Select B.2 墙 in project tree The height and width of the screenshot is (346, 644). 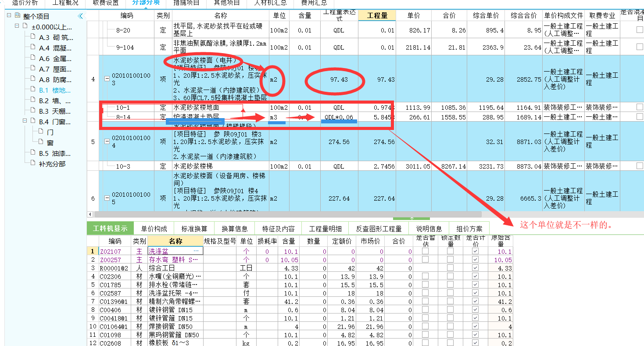[x=55, y=101]
